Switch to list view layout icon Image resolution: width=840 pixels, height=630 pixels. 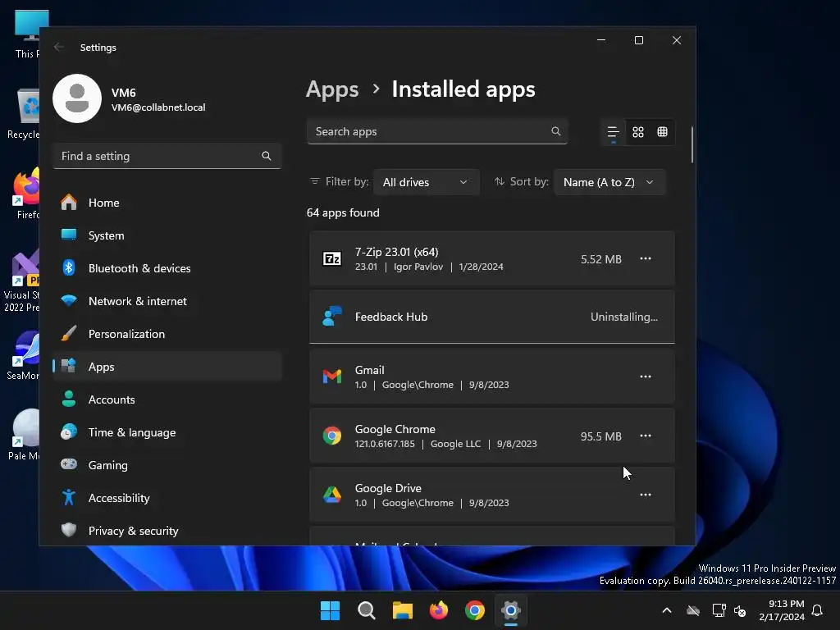(x=613, y=132)
